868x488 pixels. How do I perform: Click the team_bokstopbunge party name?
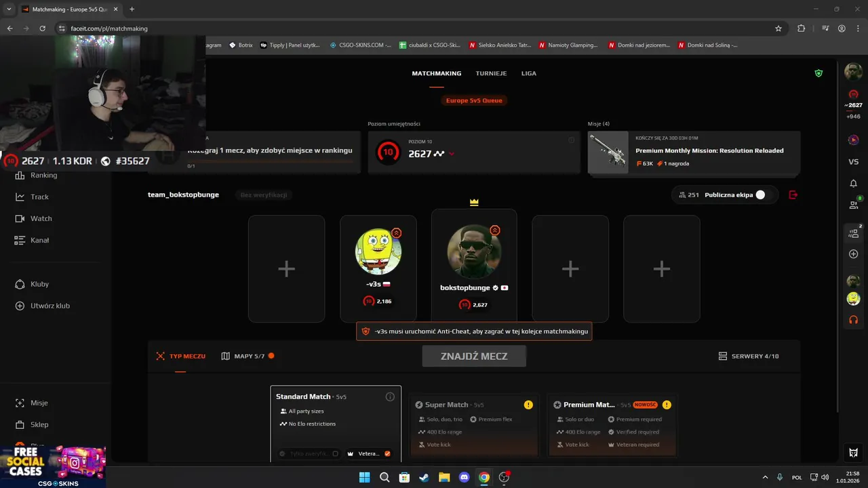183,195
